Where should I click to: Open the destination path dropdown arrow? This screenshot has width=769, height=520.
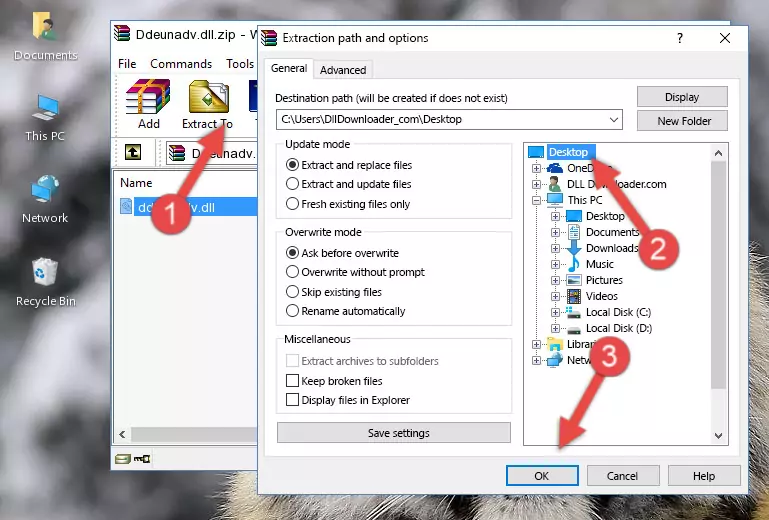[x=614, y=120]
